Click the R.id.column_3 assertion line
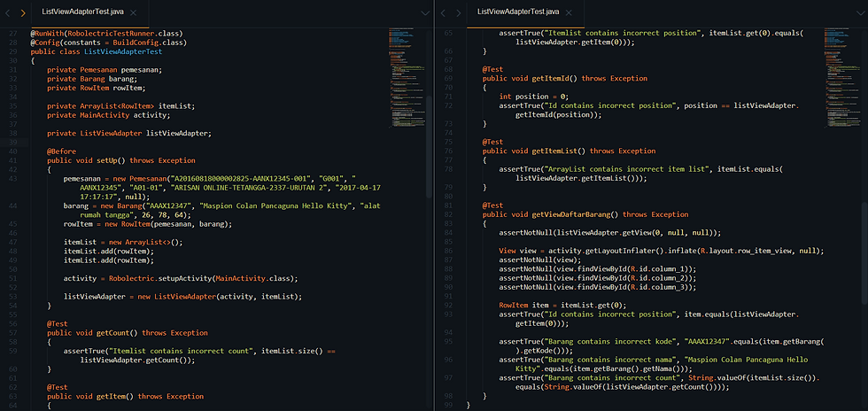Viewport: 868px width, 411px height. [x=597, y=287]
